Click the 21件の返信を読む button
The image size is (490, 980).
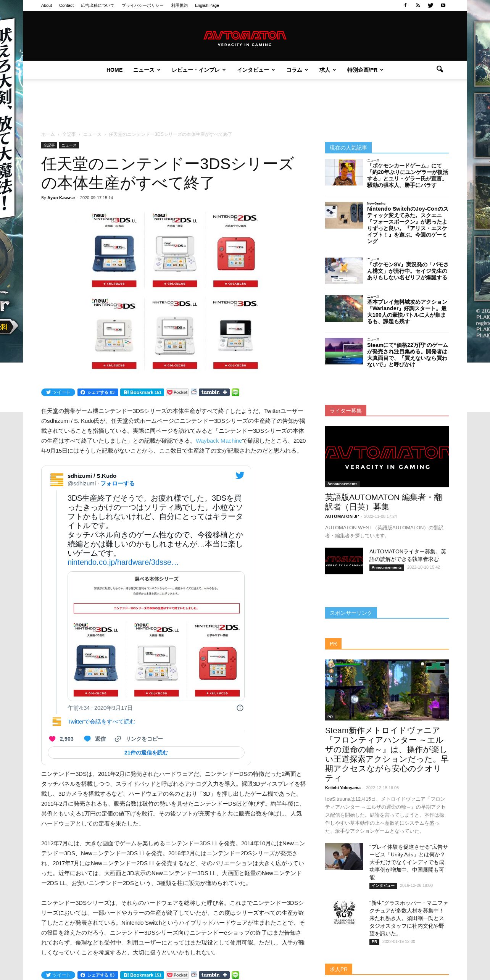tap(146, 753)
